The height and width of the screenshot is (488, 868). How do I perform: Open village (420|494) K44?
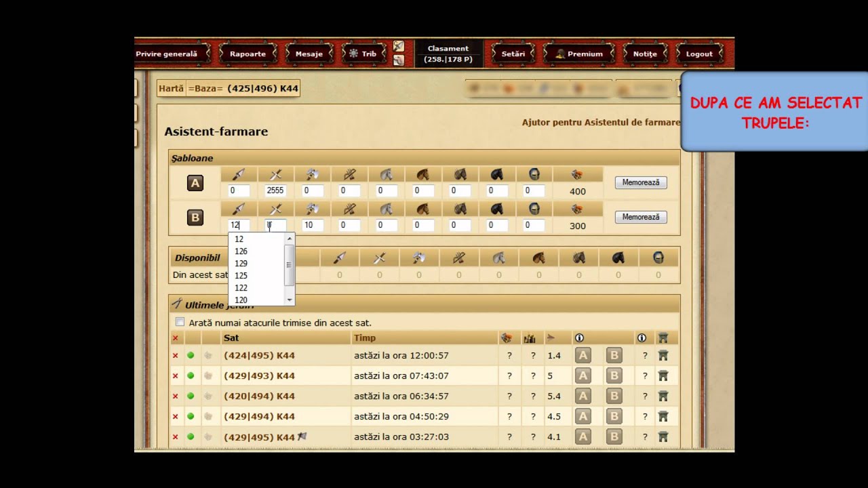point(259,396)
